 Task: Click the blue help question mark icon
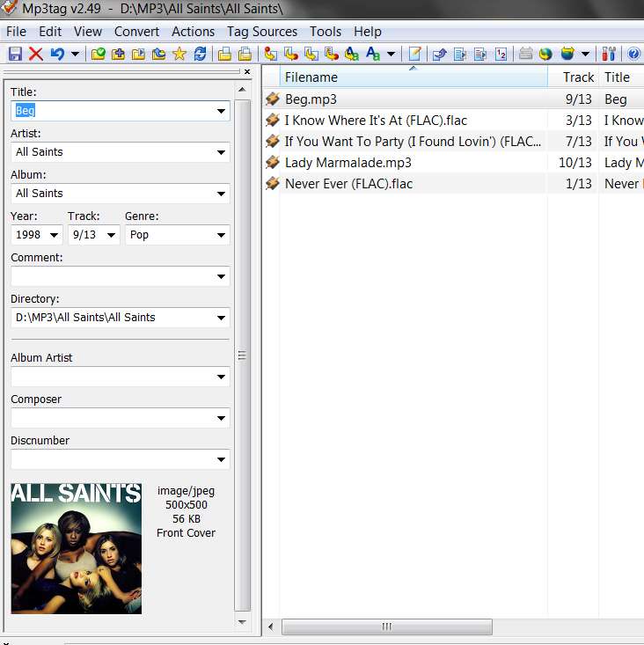click(x=633, y=54)
